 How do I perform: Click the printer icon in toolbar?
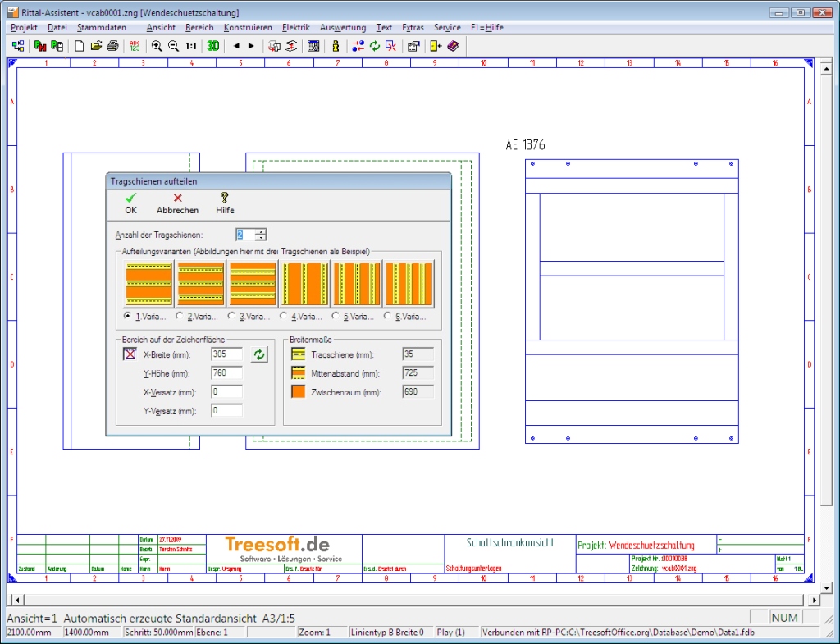pos(112,46)
